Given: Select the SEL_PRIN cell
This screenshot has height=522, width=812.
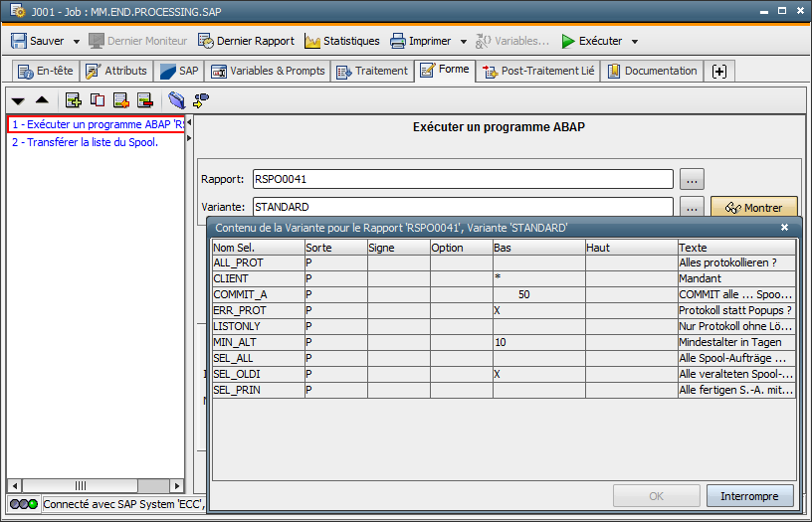Looking at the screenshot, I should click(x=259, y=390).
